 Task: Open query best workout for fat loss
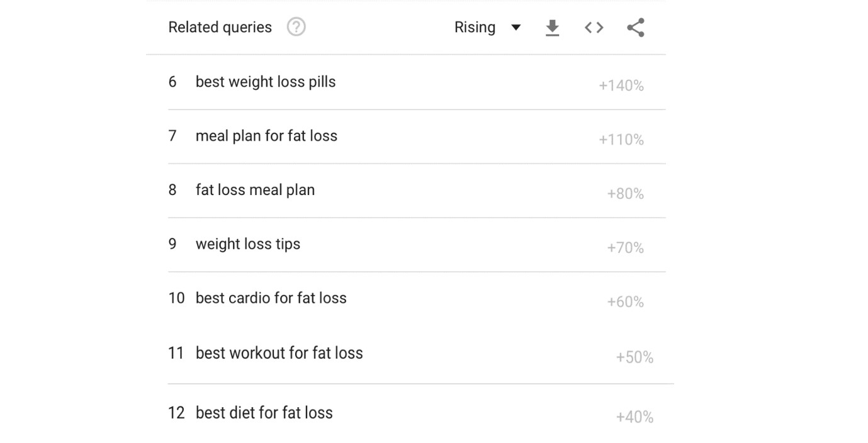coord(279,353)
